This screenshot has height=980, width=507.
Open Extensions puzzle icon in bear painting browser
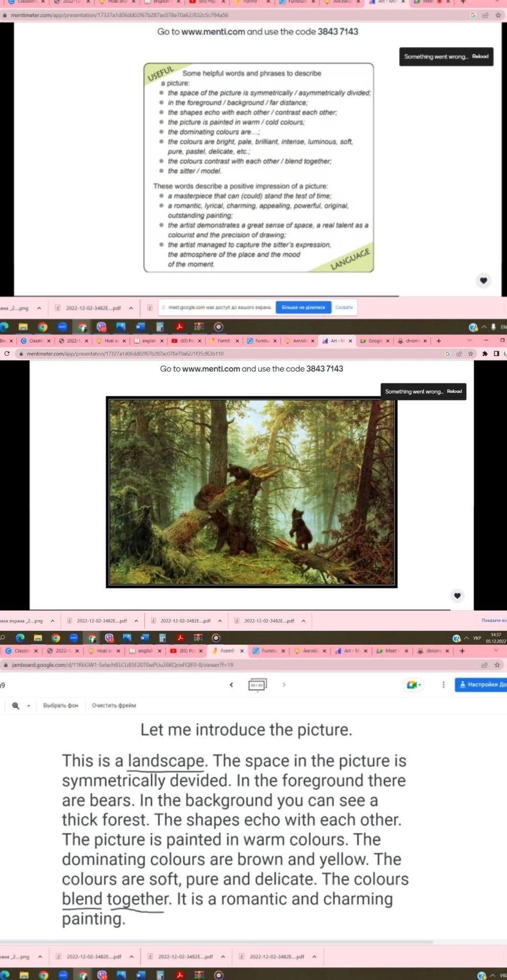click(485, 353)
